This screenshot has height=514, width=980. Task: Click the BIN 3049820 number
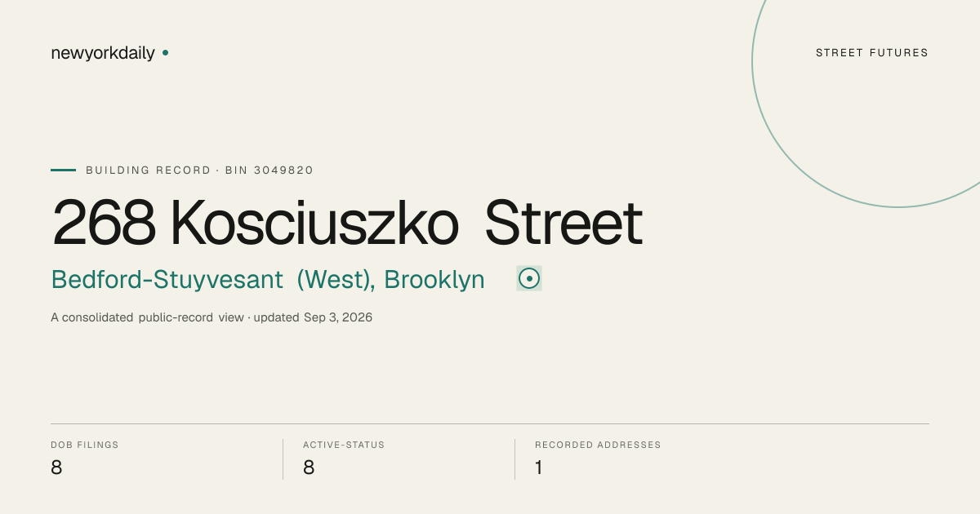pos(269,170)
